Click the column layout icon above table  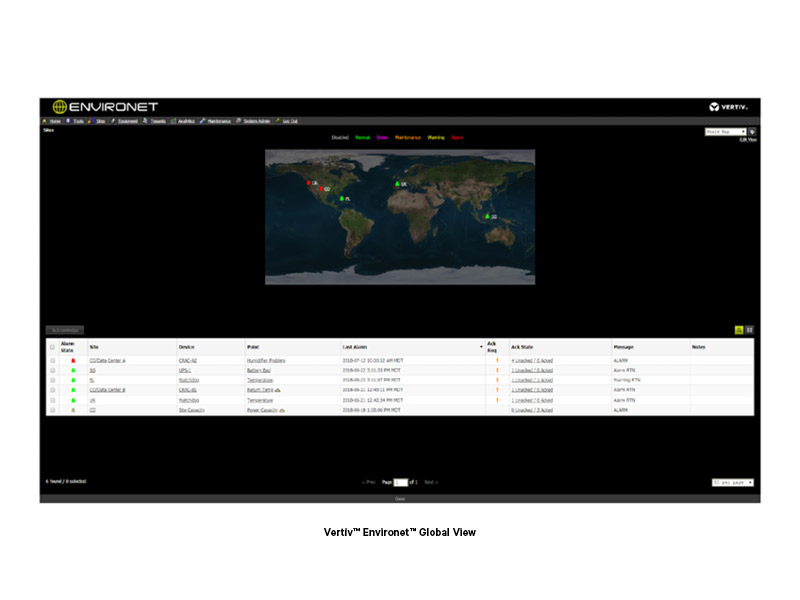[x=749, y=329]
